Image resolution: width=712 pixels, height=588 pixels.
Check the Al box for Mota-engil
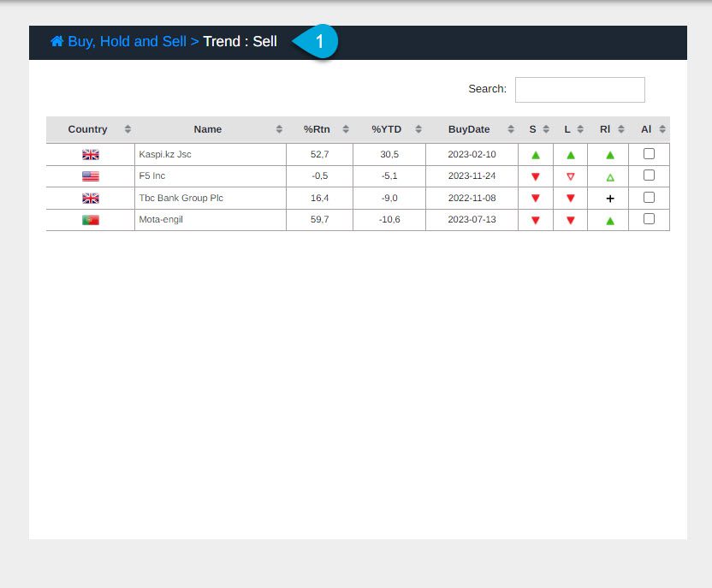pyautogui.click(x=649, y=219)
